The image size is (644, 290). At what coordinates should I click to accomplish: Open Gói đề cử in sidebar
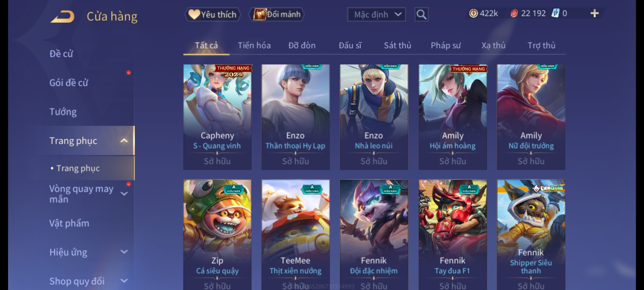tap(69, 83)
